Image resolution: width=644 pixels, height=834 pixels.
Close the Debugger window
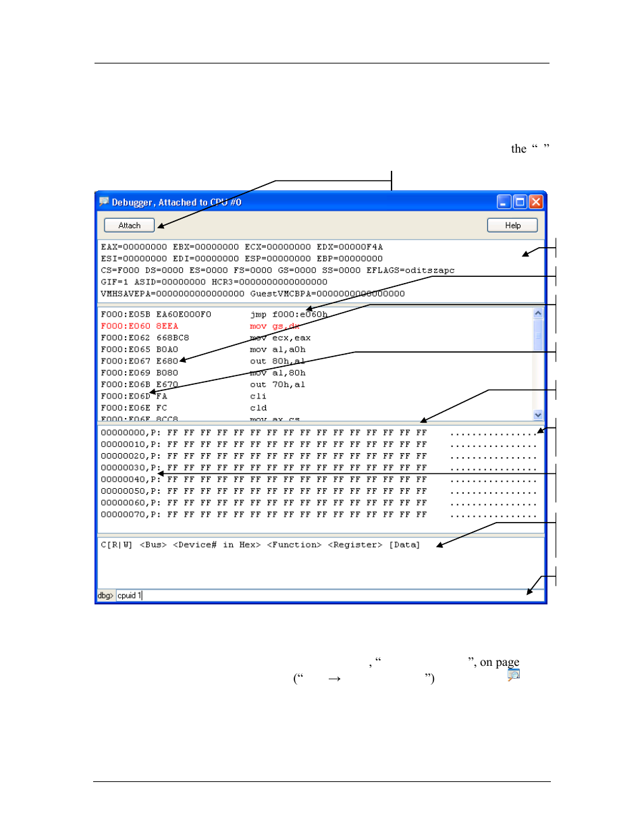[535, 202]
